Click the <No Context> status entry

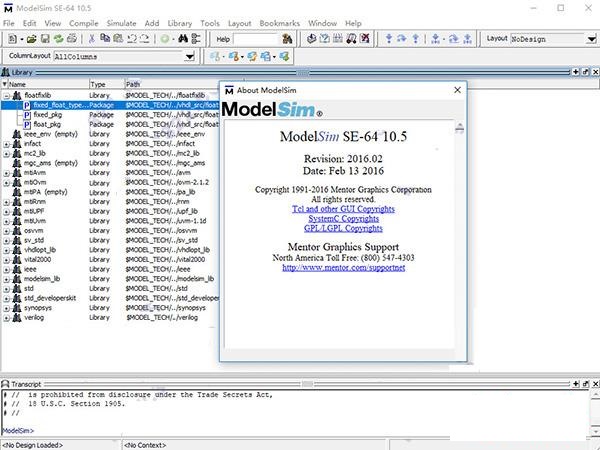click(145, 445)
